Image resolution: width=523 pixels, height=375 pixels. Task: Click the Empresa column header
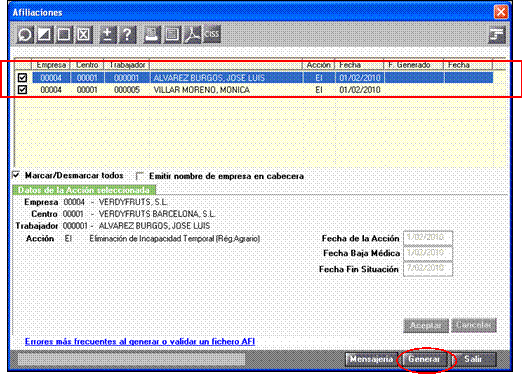point(51,65)
